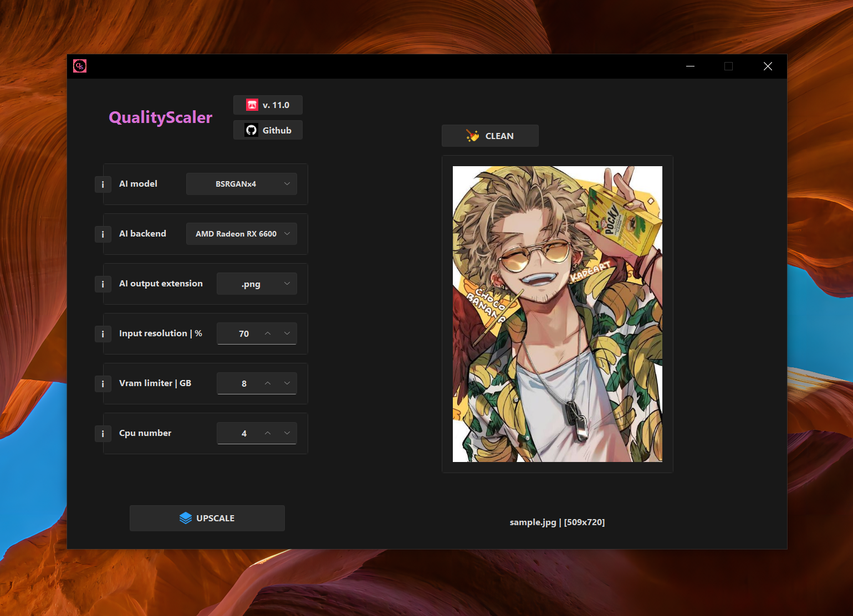Click the Vram limiter value field 8
The image size is (853, 616).
click(x=244, y=383)
